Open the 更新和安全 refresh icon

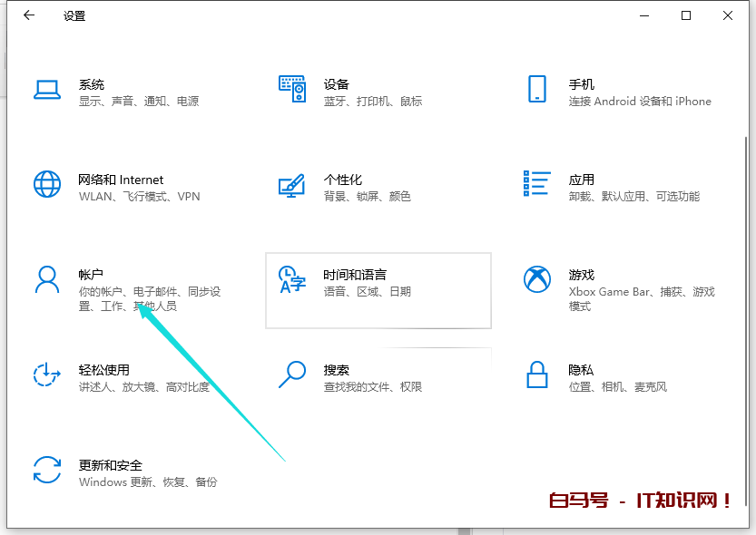(x=46, y=469)
